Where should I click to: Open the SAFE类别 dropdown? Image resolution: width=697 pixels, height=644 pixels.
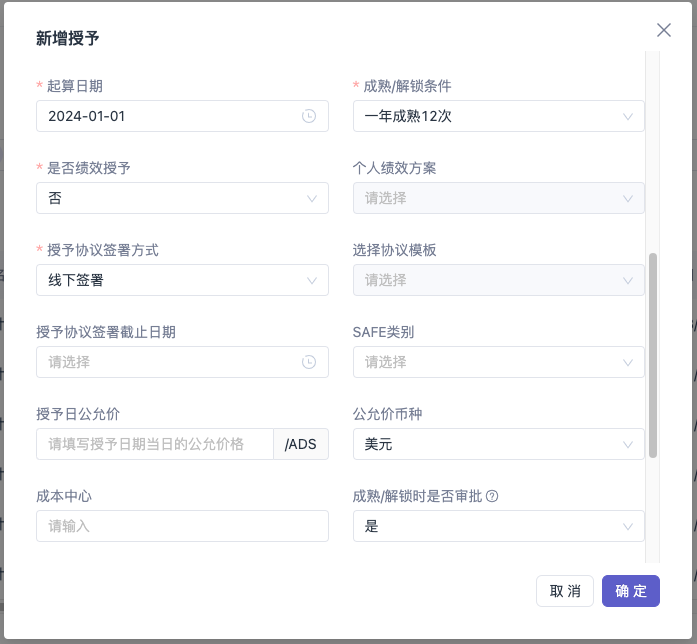[x=498, y=362]
